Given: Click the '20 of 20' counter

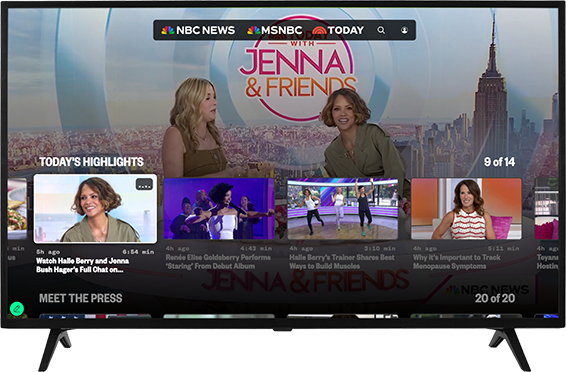Looking at the screenshot, I should [495, 298].
